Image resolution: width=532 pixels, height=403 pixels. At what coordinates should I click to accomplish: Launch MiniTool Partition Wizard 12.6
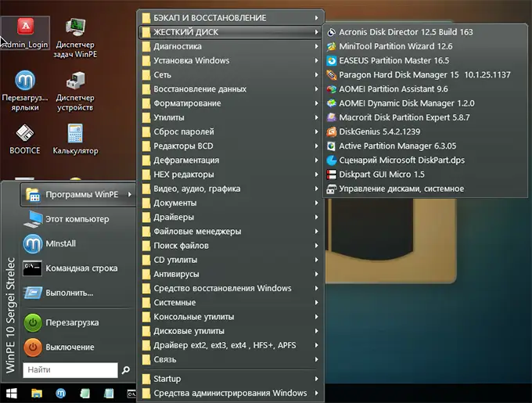tap(395, 46)
